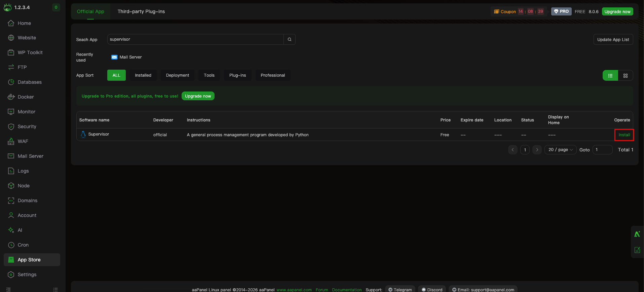Screen dimensions: 644x292
Task: Focus the Search App input field
Action: pos(195,39)
